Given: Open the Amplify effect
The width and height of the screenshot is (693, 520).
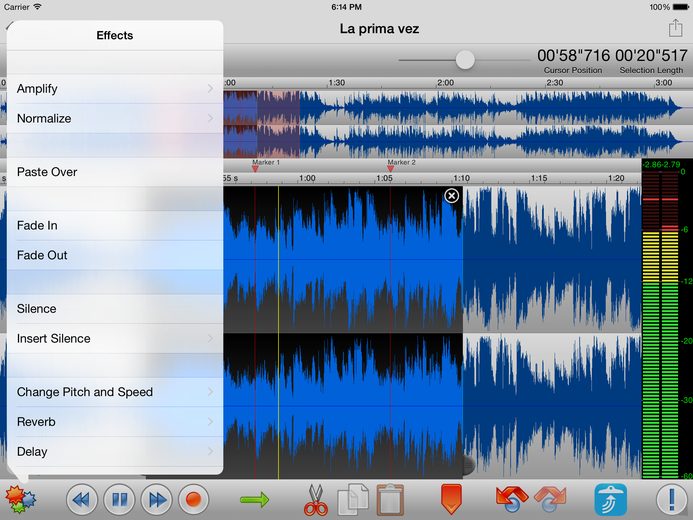Looking at the screenshot, I should click(x=115, y=89).
